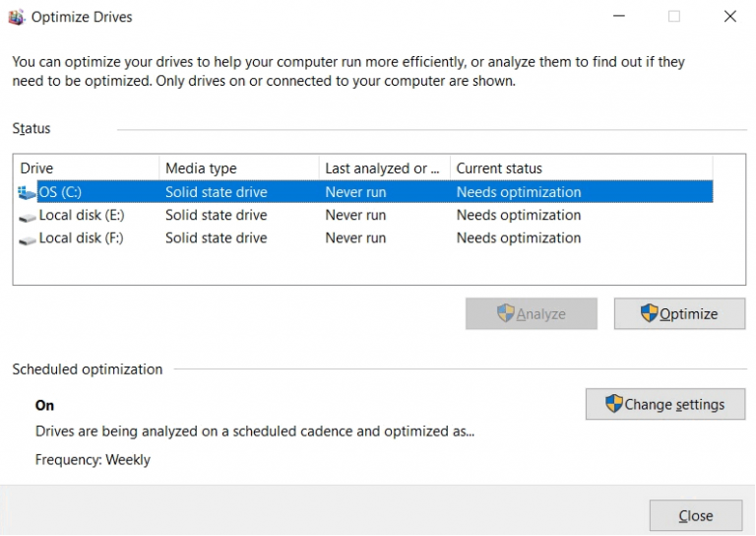Click the Windows drive icon for OS (C:)
756x536 pixels.
click(27, 192)
